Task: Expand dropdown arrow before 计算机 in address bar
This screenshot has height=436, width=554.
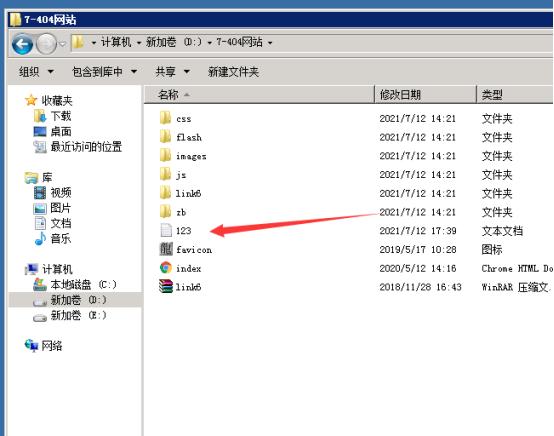Action: (x=94, y=43)
